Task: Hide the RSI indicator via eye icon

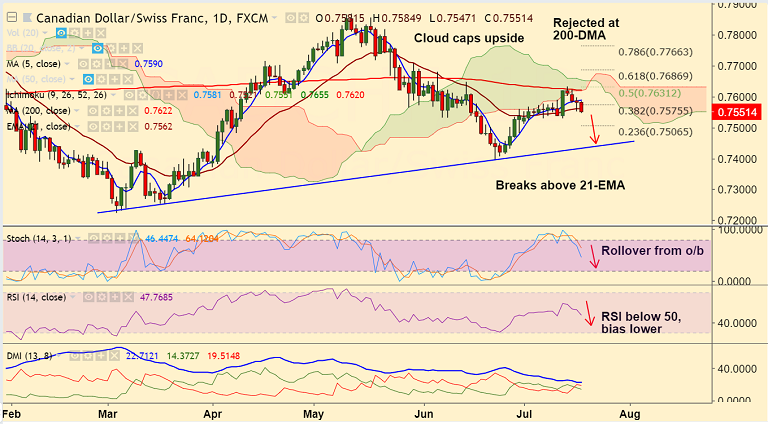Action: 89,297
